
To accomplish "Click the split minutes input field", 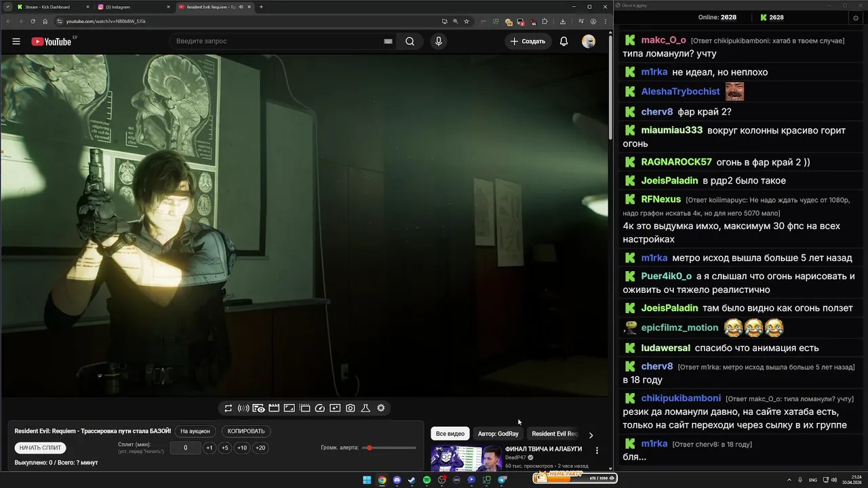I will (x=185, y=448).
